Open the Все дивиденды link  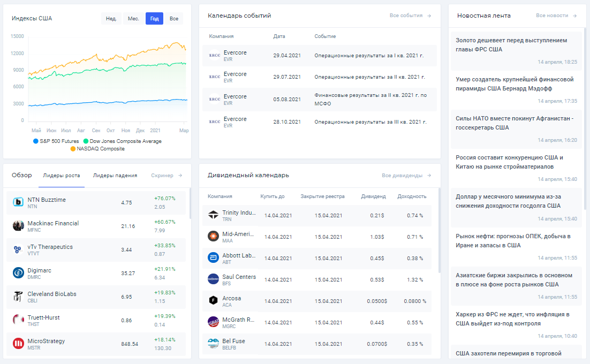(x=406, y=176)
